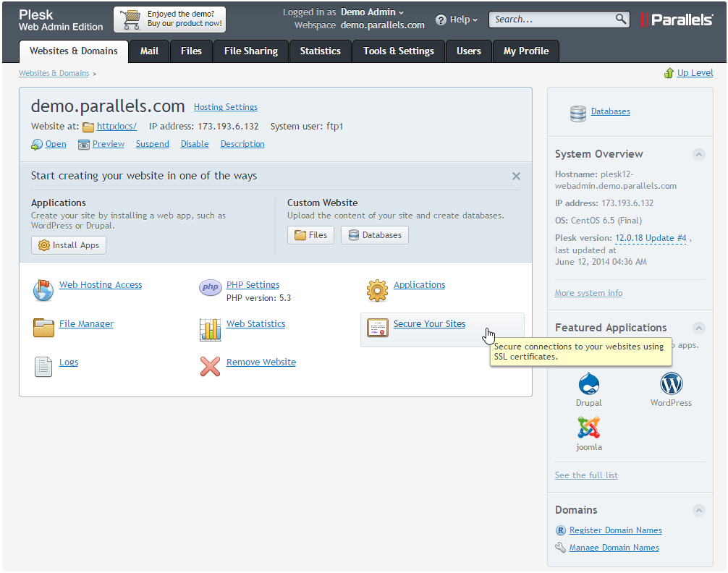This screenshot has height=573, width=728.
Task: Switch to the Mail tab
Action: pyautogui.click(x=149, y=51)
